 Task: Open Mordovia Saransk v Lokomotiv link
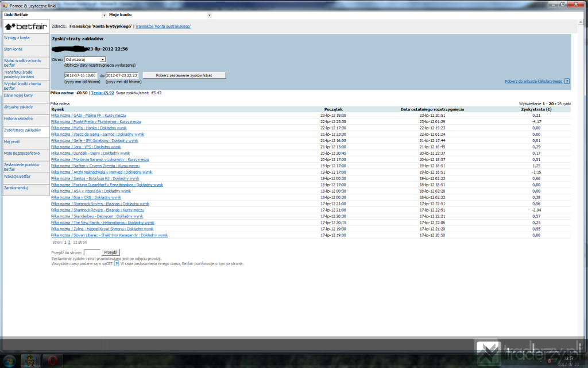tap(100, 160)
